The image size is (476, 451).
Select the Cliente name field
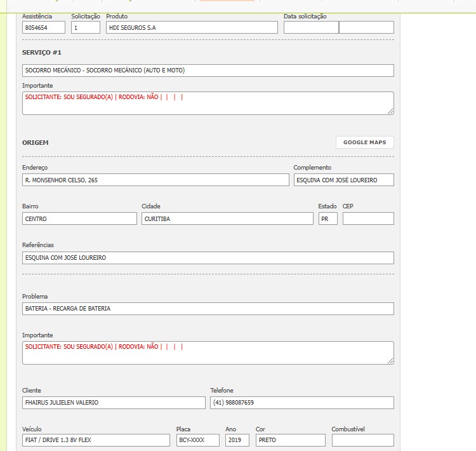point(114,402)
